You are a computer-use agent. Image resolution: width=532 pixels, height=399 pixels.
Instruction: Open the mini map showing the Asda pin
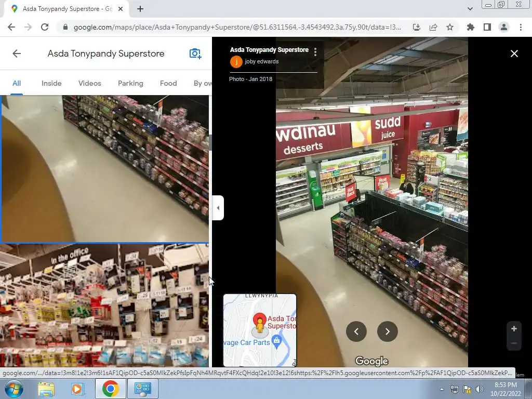click(260, 330)
